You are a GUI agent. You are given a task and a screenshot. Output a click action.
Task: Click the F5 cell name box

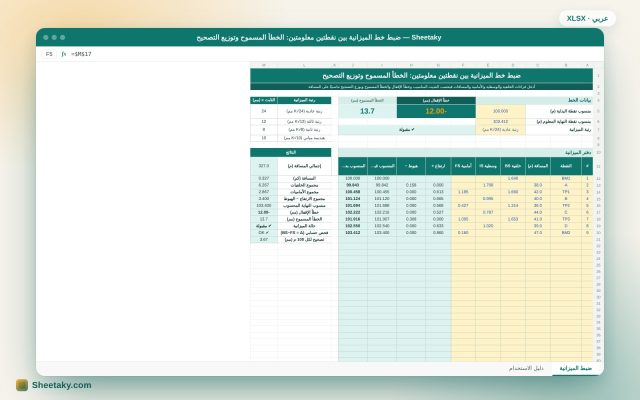point(49,54)
